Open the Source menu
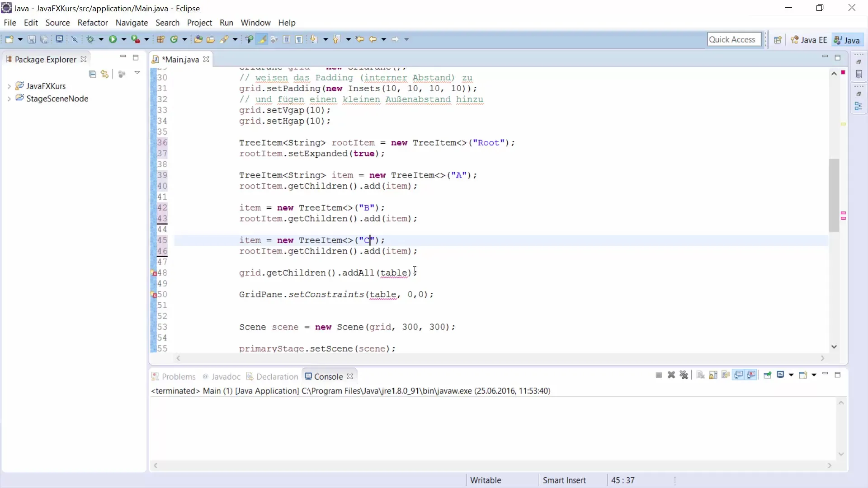868x488 pixels. [57, 23]
